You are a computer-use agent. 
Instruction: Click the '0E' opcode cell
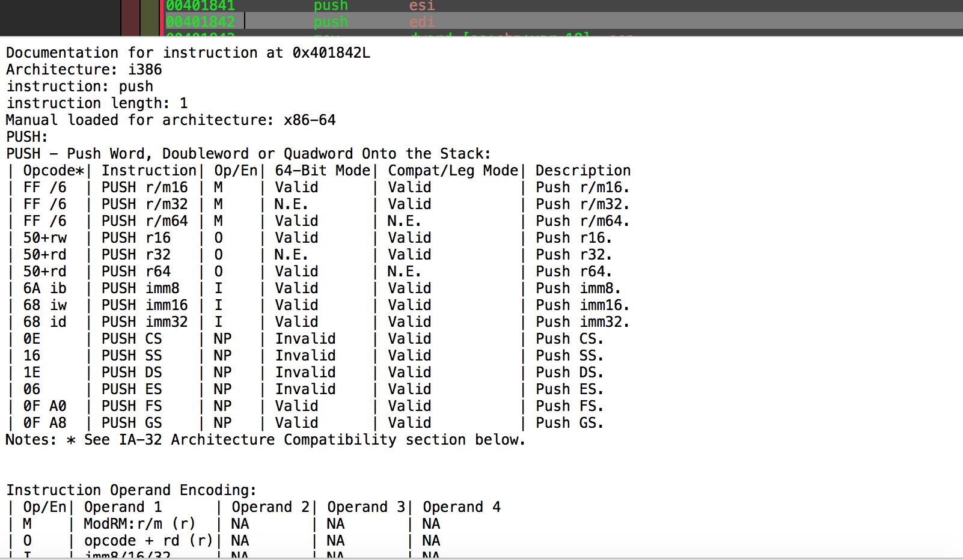point(32,339)
